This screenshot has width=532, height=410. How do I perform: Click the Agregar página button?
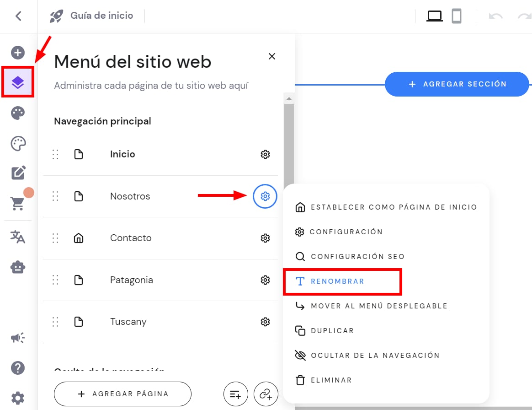click(x=122, y=394)
